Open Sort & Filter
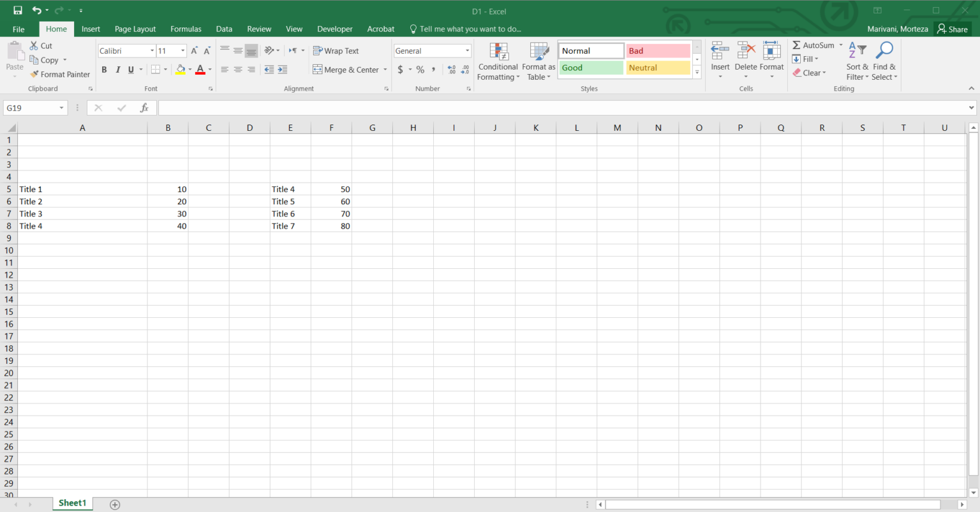The width and height of the screenshot is (980, 512). pos(857,61)
